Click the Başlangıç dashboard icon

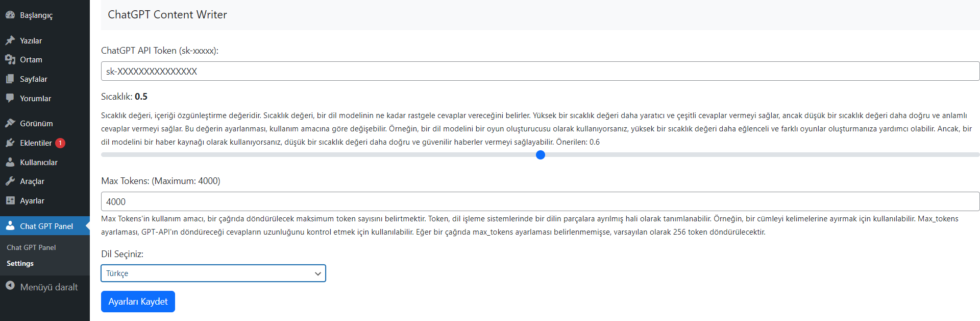click(10, 15)
